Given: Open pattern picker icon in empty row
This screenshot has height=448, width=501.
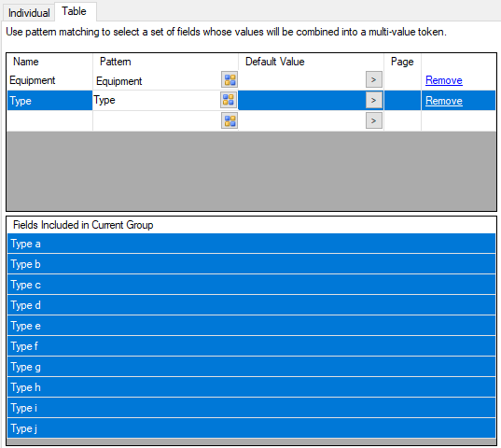Looking at the screenshot, I should (230, 120).
